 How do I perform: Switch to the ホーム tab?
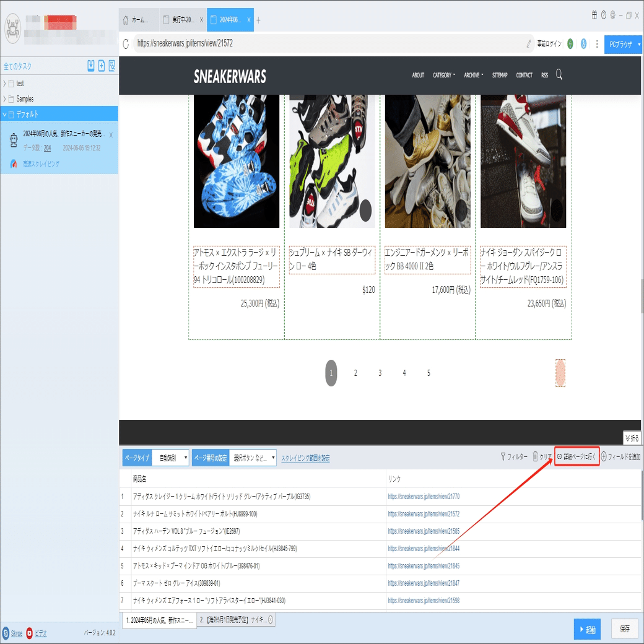coord(139,20)
